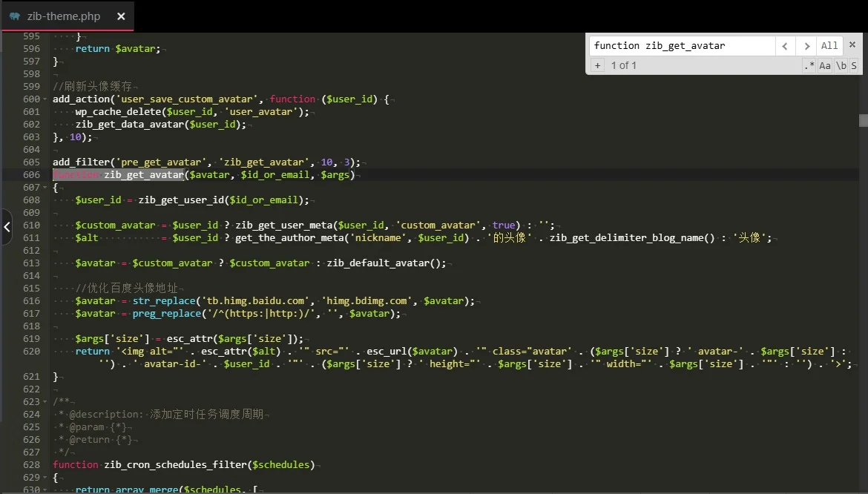Collapse code fold at line 607
868x494 pixels.
(45, 188)
